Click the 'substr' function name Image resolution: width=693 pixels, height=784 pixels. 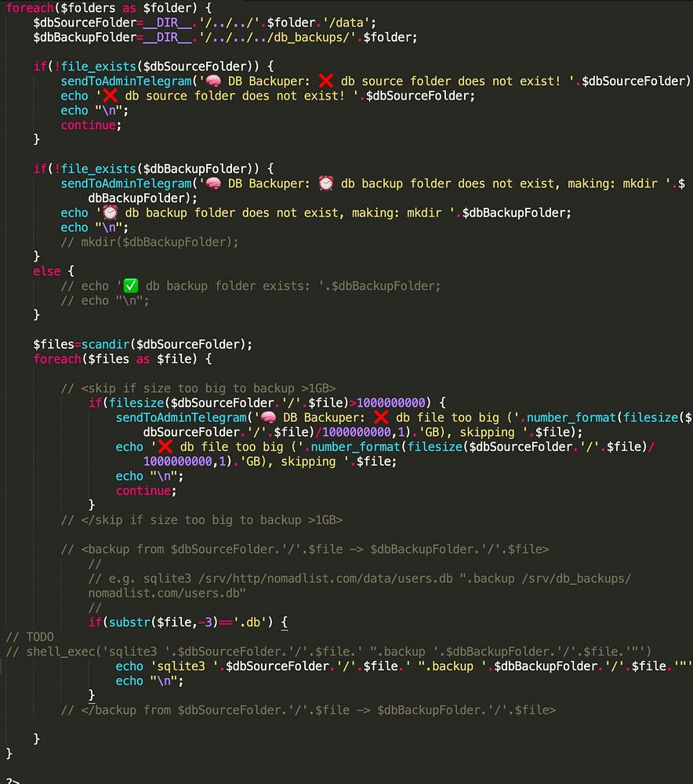point(129,622)
